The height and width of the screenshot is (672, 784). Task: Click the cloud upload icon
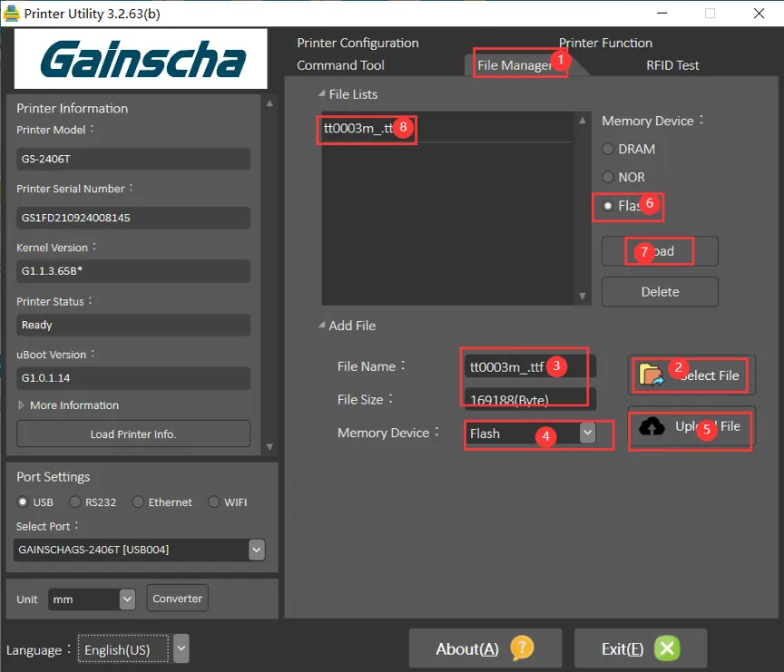[x=652, y=426]
